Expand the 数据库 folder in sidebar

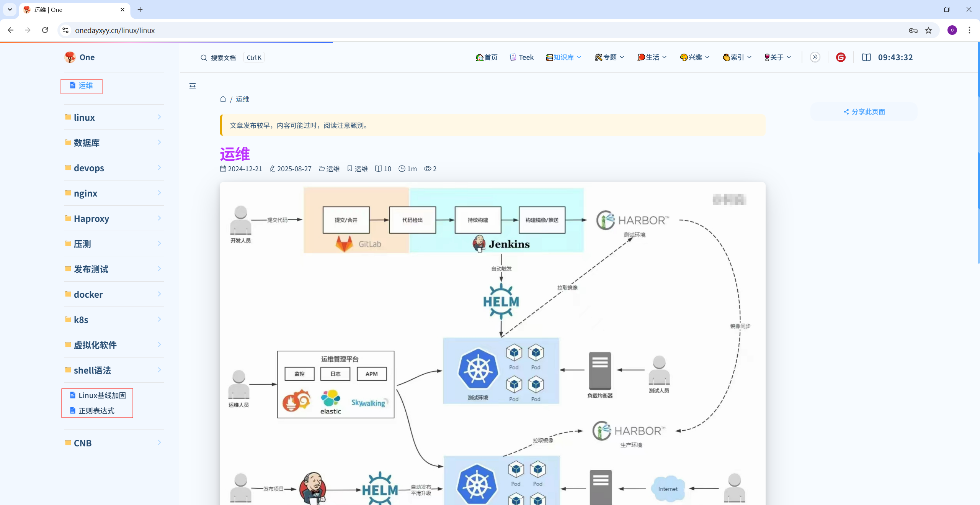[x=114, y=143]
